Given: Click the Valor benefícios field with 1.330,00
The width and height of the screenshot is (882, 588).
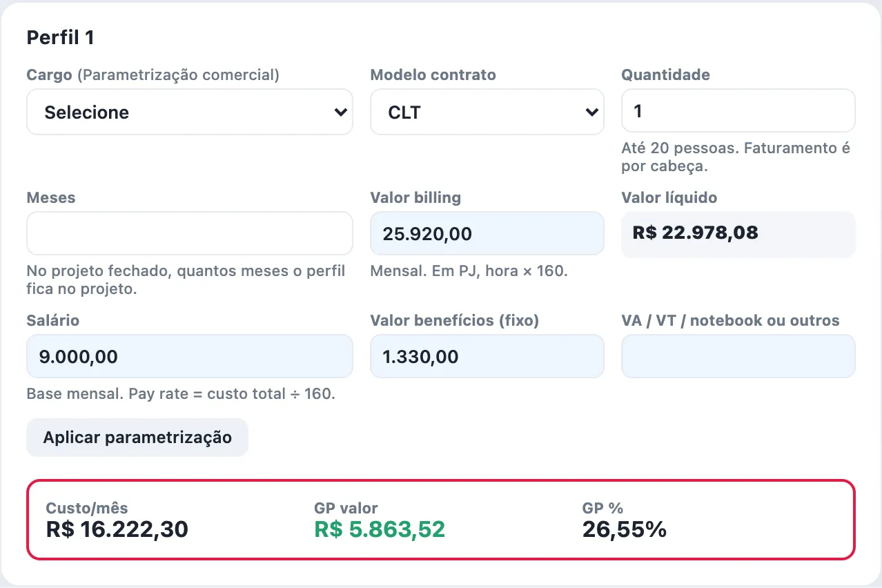Looking at the screenshot, I should (x=487, y=356).
